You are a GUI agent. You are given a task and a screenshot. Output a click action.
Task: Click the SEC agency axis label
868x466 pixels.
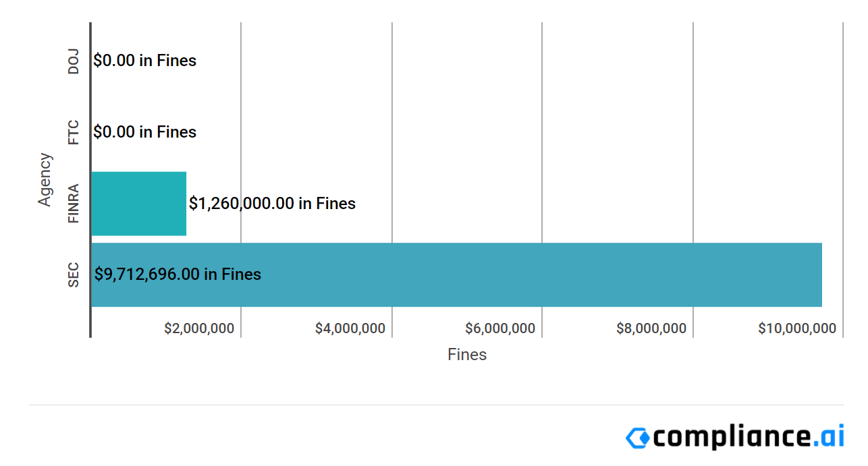click(74, 274)
